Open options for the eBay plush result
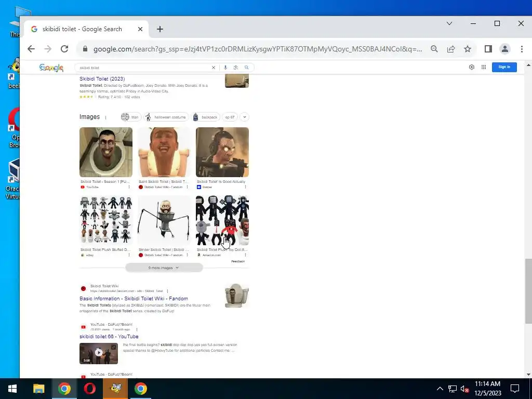 tap(129, 255)
